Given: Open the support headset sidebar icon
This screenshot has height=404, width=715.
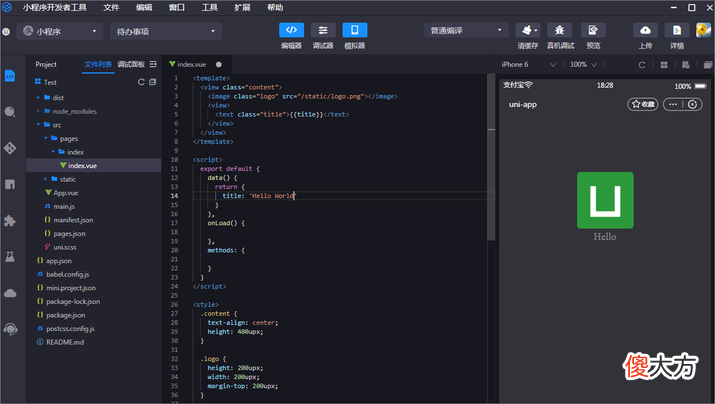Looking at the screenshot, I should [10, 329].
